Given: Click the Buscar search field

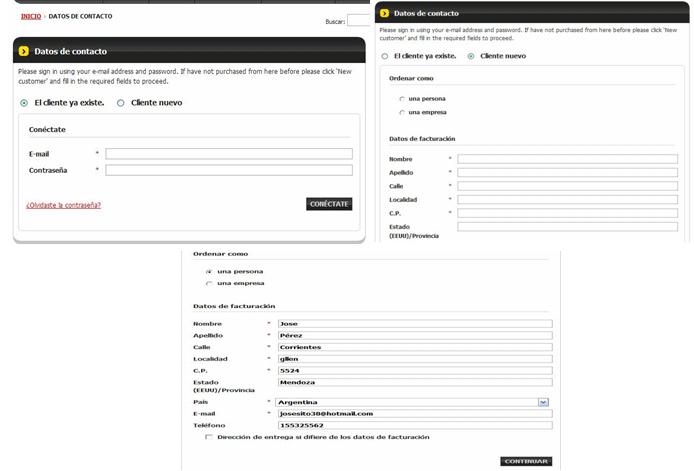Looking at the screenshot, I should (359, 20).
